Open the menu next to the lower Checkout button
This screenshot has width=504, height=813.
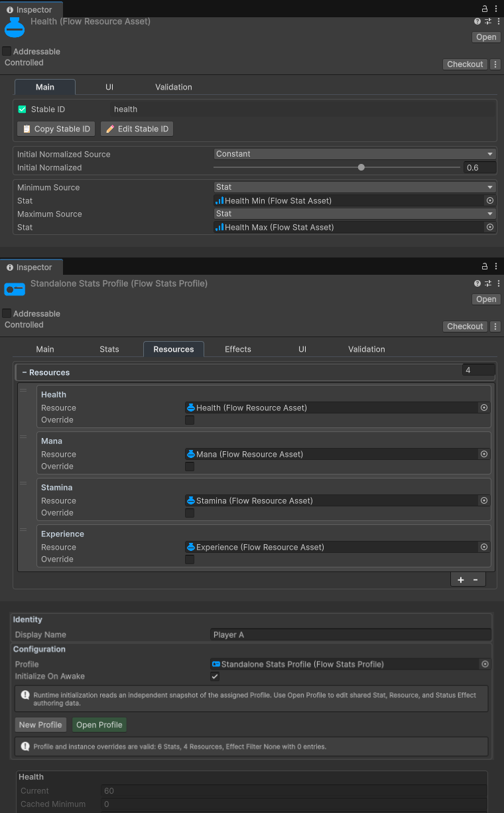[495, 327]
